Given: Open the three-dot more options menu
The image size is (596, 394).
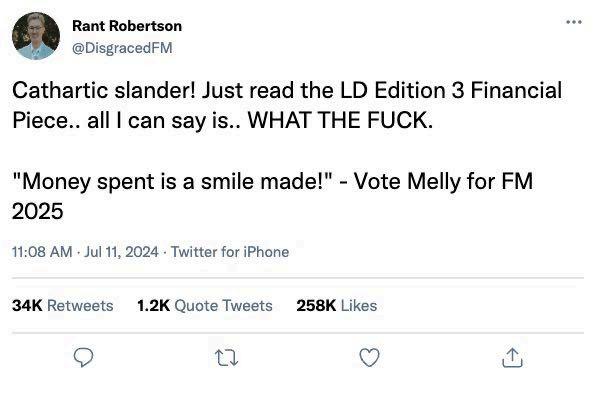Looking at the screenshot, I should pos(574,22).
